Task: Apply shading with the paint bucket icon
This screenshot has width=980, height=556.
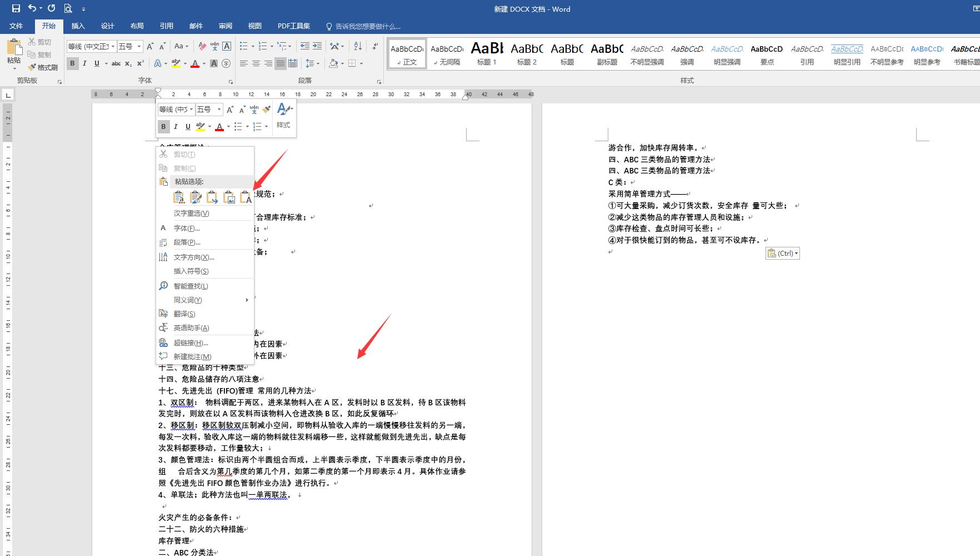Action: 332,63
